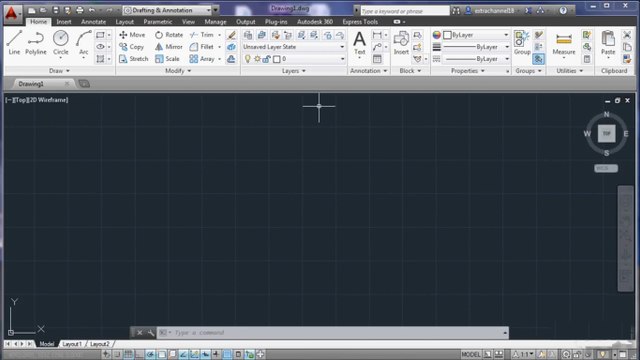Click the command line customize wrench icon
Viewport: 640px width, 360px height.
click(x=151, y=333)
